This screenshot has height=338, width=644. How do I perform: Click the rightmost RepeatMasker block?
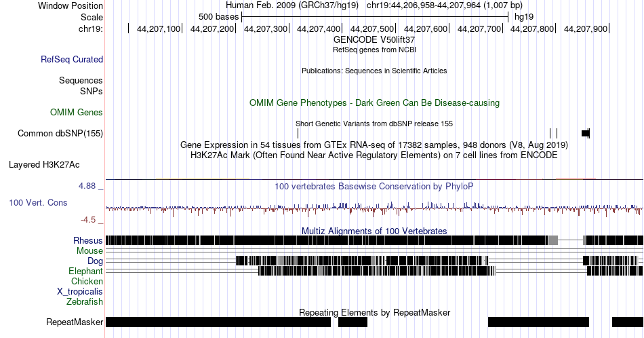pyautogui.click(x=628, y=322)
